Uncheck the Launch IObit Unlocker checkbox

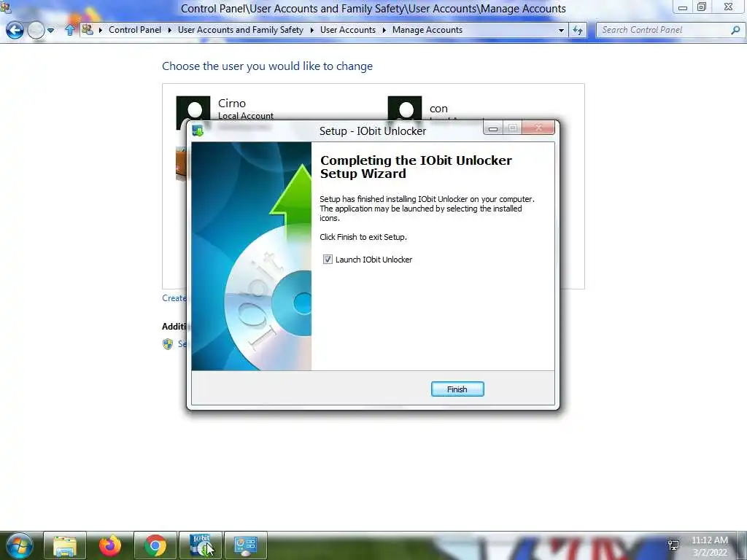point(328,260)
